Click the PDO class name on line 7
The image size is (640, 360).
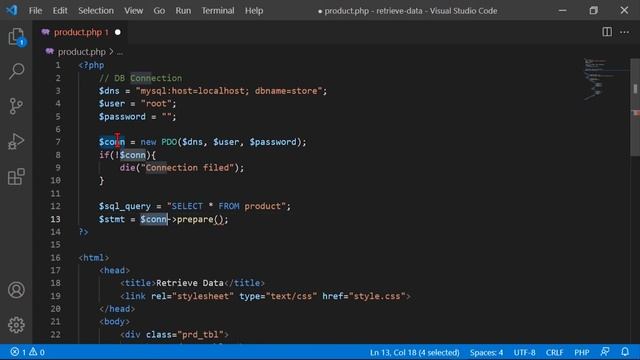click(x=169, y=142)
